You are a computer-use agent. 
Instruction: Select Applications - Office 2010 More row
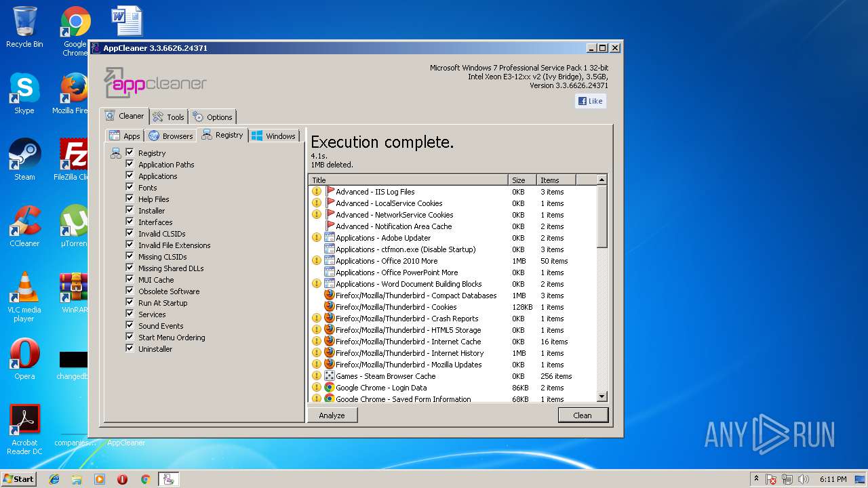click(x=452, y=261)
